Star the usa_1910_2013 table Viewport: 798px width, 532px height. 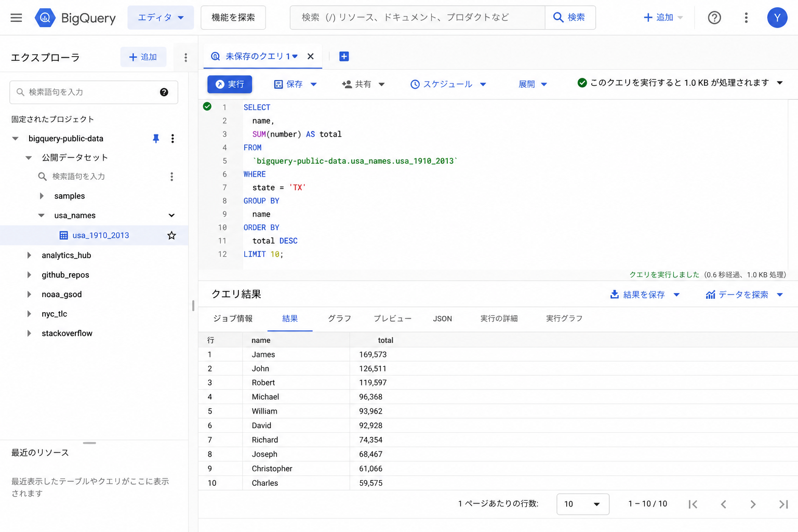coord(171,235)
